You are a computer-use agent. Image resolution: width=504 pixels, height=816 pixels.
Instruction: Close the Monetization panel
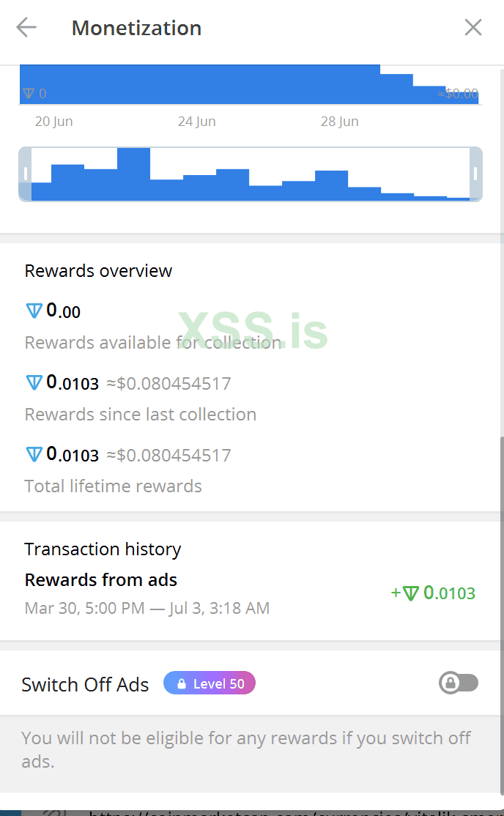tap(473, 28)
